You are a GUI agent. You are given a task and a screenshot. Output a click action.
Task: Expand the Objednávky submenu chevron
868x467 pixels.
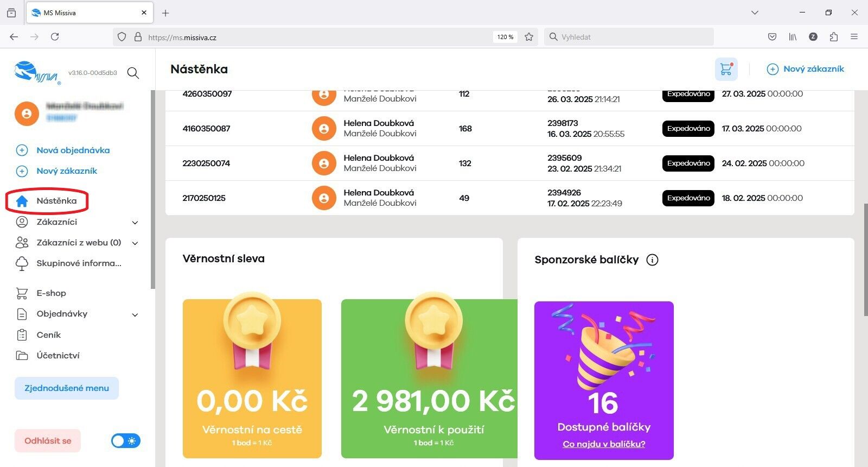(x=135, y=315)
